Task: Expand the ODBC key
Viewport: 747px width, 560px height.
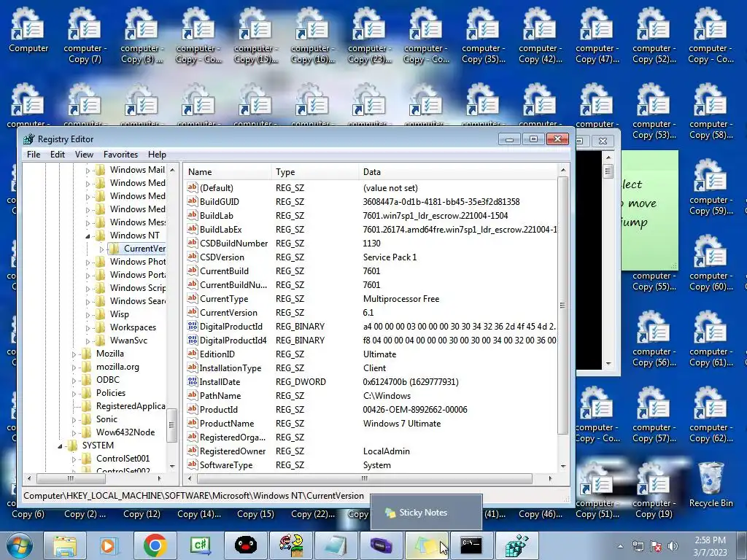Action: [x=74, y=380]
